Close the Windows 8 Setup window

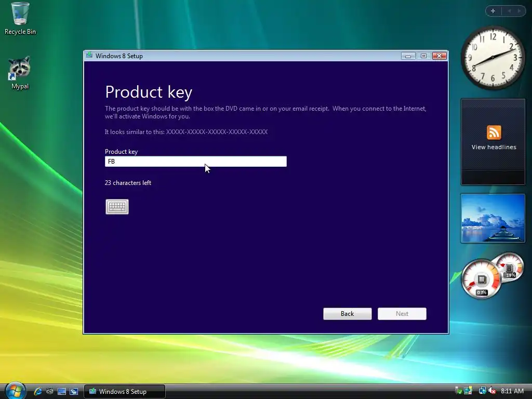(x=440, y=56)
